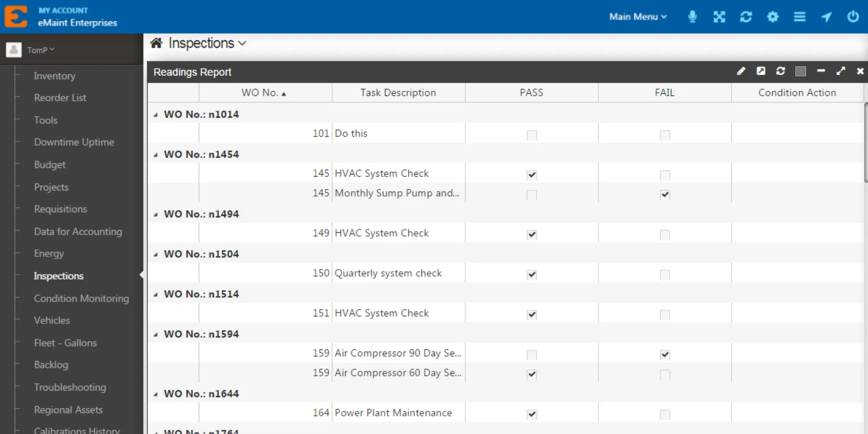The width and height of the screenshot is (868, 434).
Task: Refresh the page using top bar sync icon
Action: [746, 16]
